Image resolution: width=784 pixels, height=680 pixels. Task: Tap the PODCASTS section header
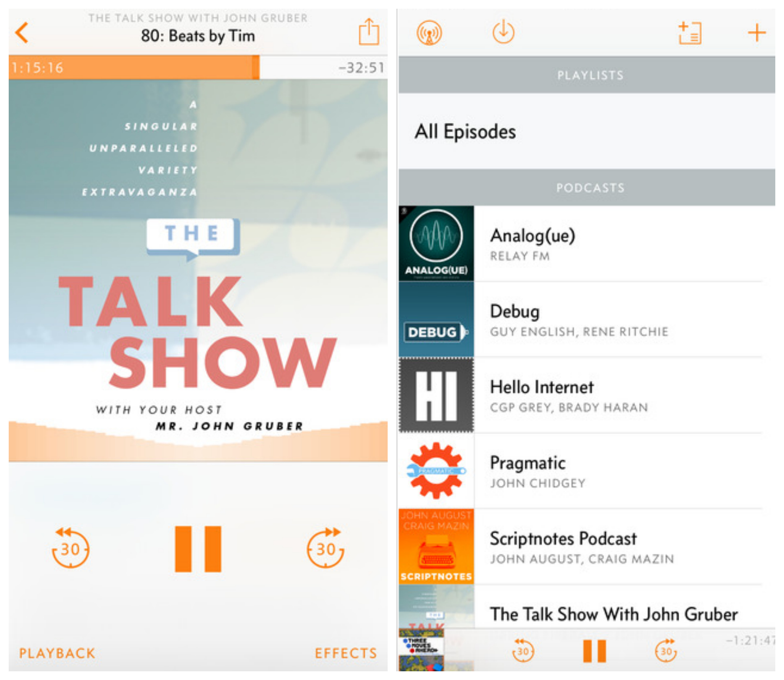[x=586, y=188]
